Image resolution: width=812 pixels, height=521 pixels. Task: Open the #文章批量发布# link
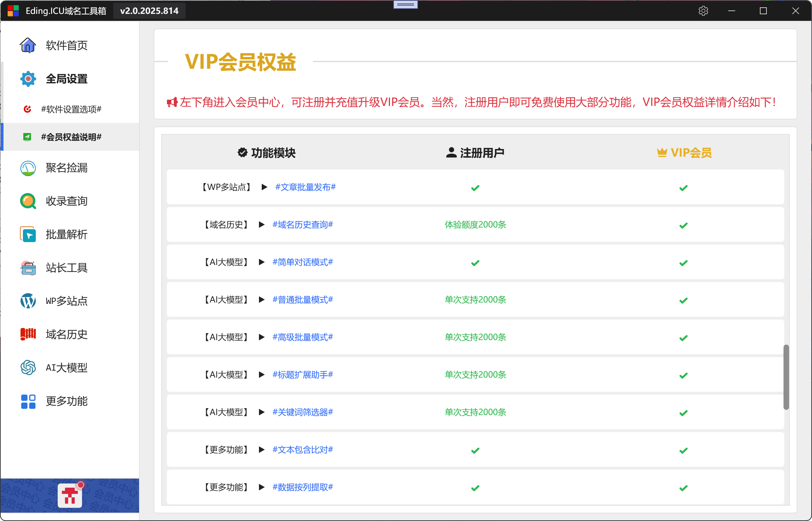[x=306, y=187]
